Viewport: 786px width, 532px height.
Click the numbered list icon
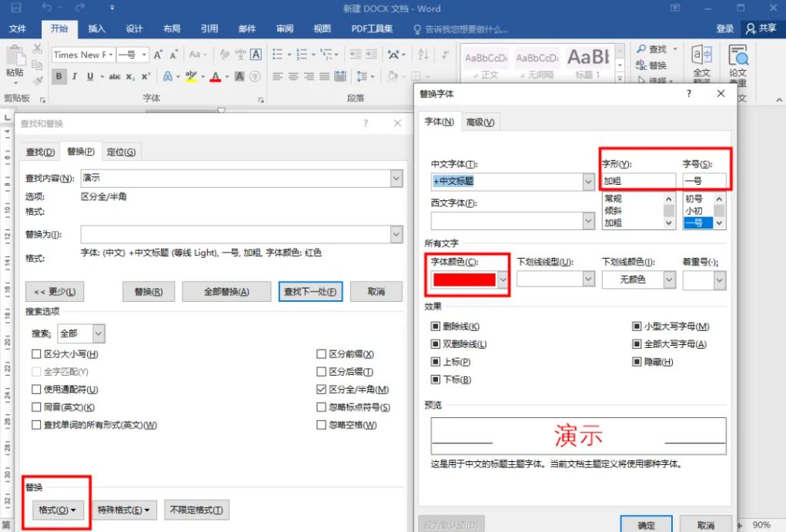(x=301, y=54)
